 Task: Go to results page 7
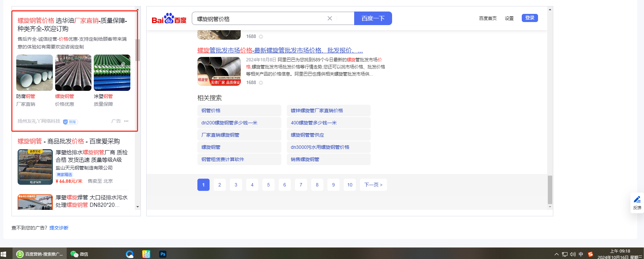tap(301, 185)
